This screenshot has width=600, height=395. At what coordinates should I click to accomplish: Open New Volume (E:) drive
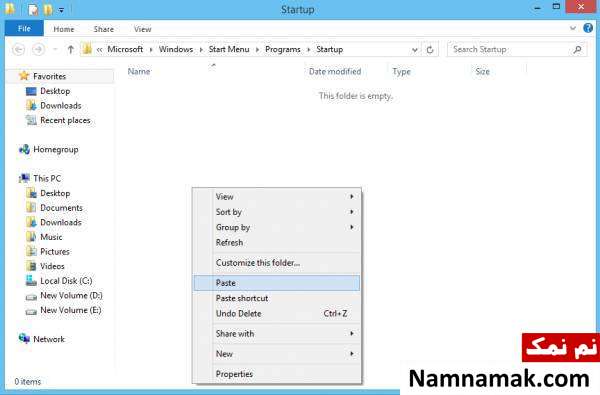click(71, 310)
